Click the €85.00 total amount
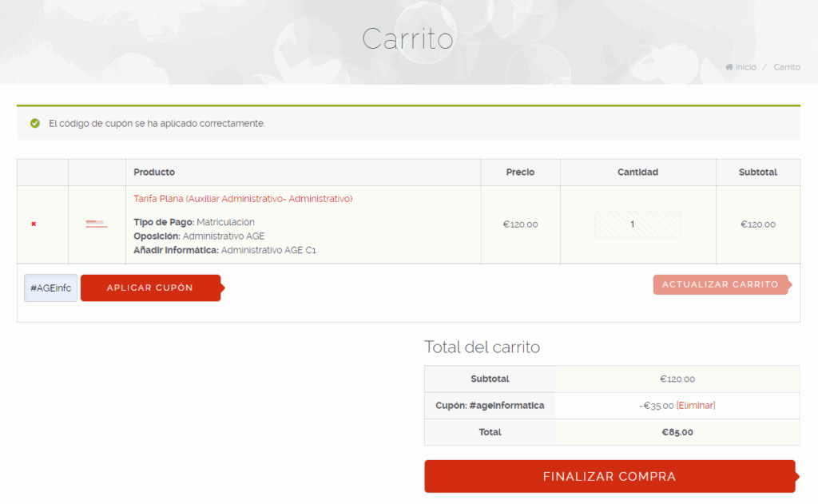This screenshot has width=818, height=504. click(x=677, y=432)
